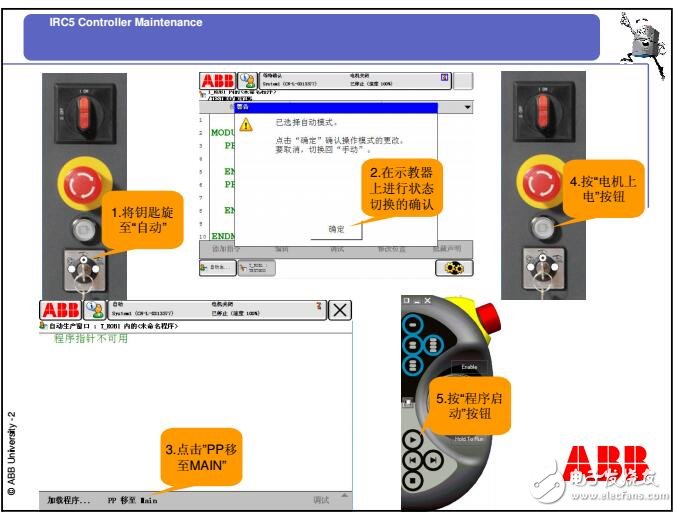Screen dimensions: 677x512
Task: Close the virtual pendant panel with its X
Action: (x=427, y=300)
